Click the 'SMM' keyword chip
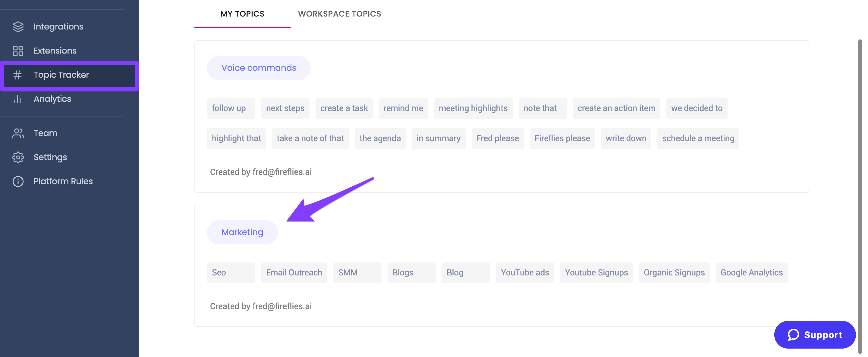Image resolution: width=868 pixels, height=357 pixels. (357, 272)
